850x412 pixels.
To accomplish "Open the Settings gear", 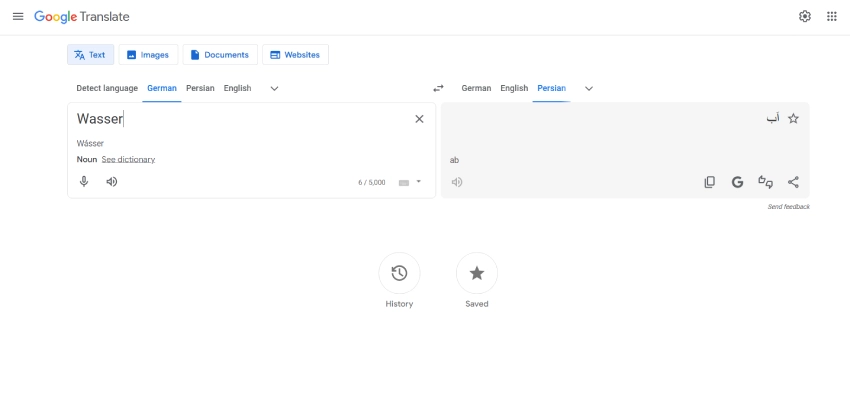I will click(x=805, y=17).
